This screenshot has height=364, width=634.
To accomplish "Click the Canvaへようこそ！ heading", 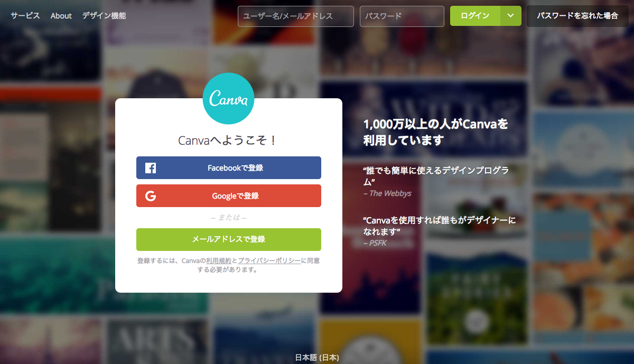I will tap(228, 141).
